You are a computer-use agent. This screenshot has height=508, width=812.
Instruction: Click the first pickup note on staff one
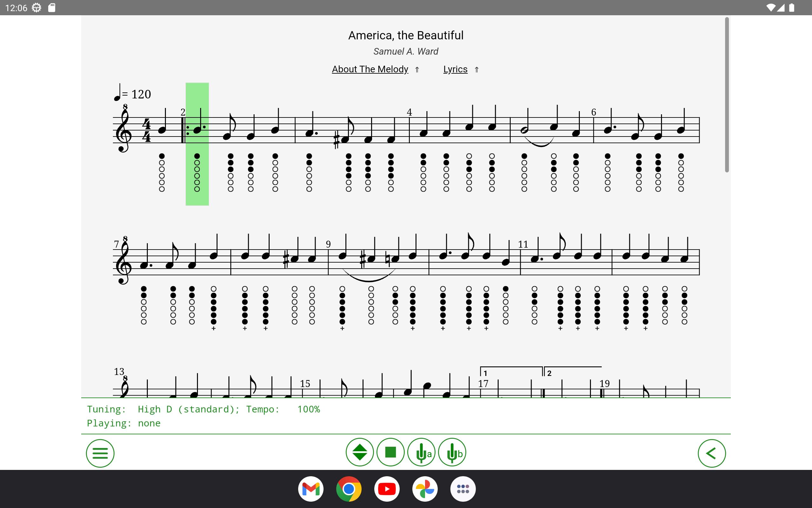[x=162, y=130]
